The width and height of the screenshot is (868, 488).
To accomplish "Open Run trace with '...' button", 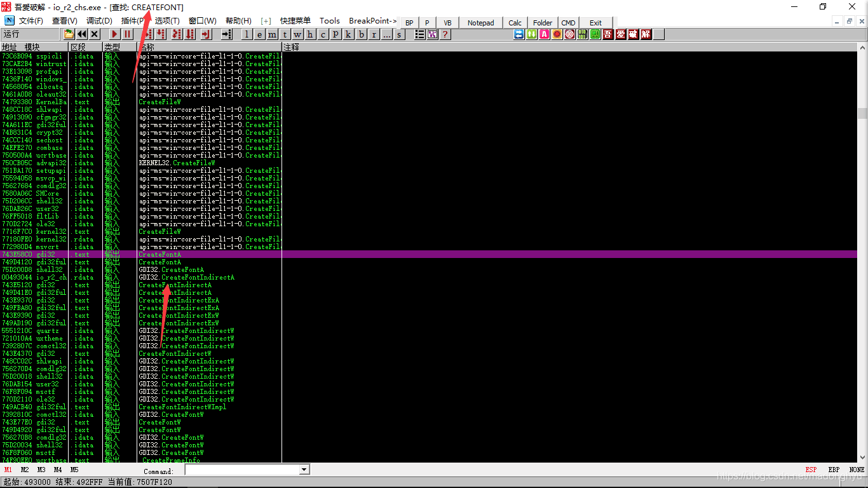I will [x=387, y=34].
